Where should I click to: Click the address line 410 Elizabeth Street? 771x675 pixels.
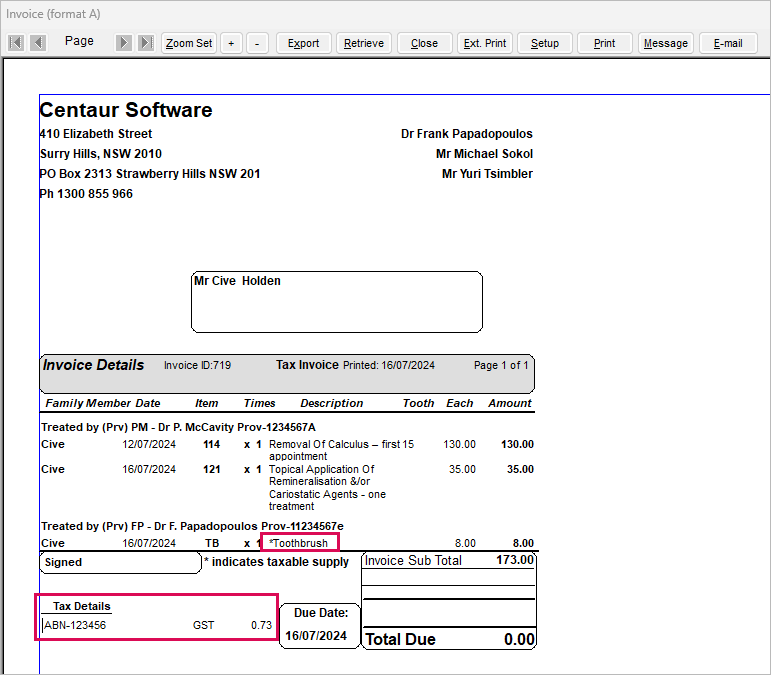96,134
